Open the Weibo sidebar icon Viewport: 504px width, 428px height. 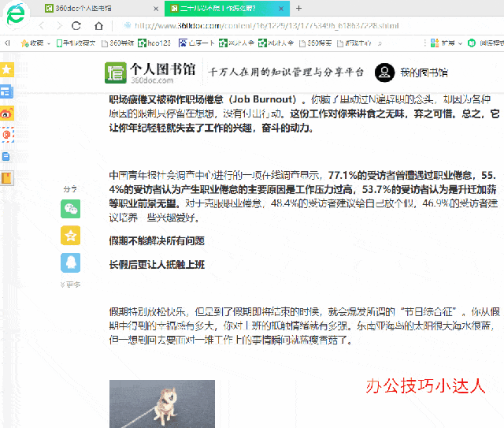(7, 114)
